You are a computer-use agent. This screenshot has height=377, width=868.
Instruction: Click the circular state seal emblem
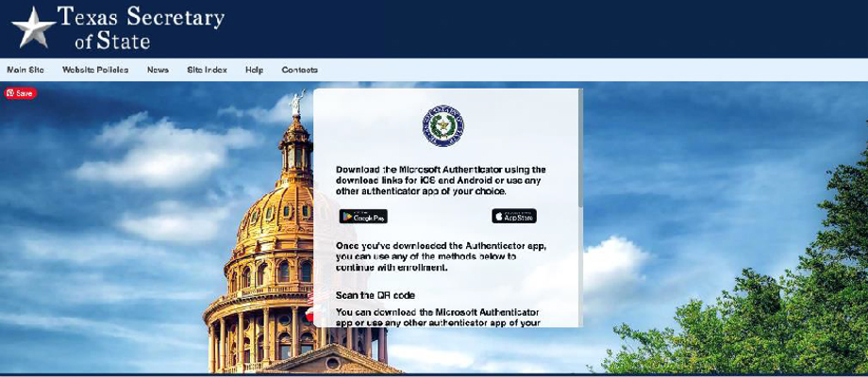[442, 125]
